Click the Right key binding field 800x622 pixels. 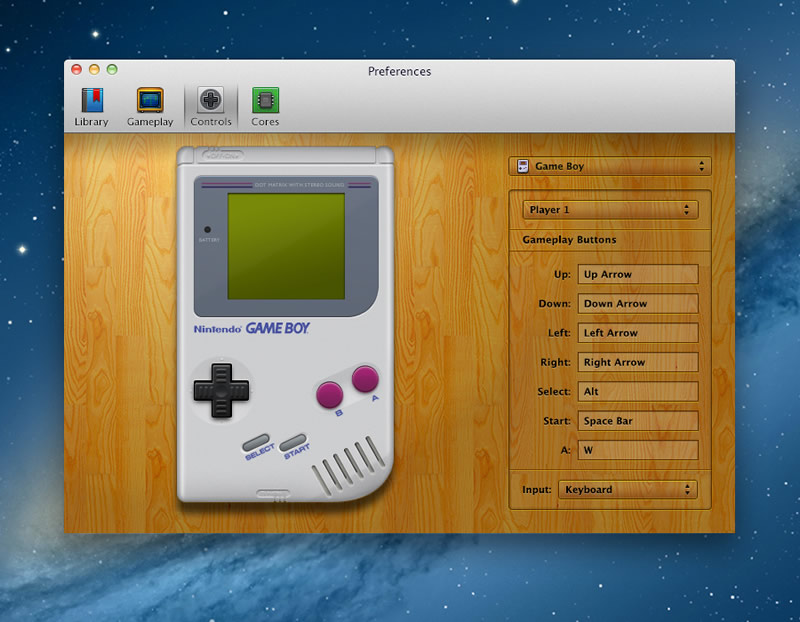638,362
